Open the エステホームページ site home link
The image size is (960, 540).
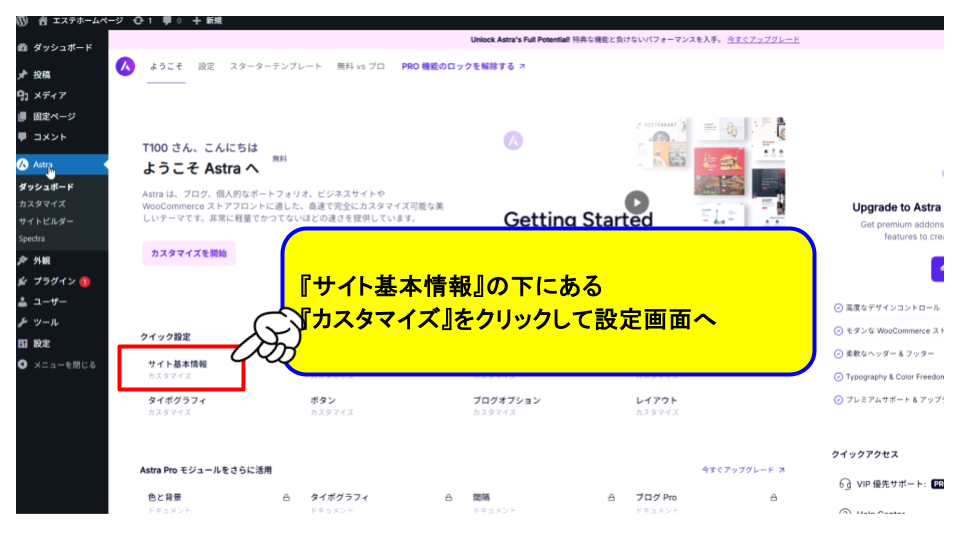click(80, 21)
